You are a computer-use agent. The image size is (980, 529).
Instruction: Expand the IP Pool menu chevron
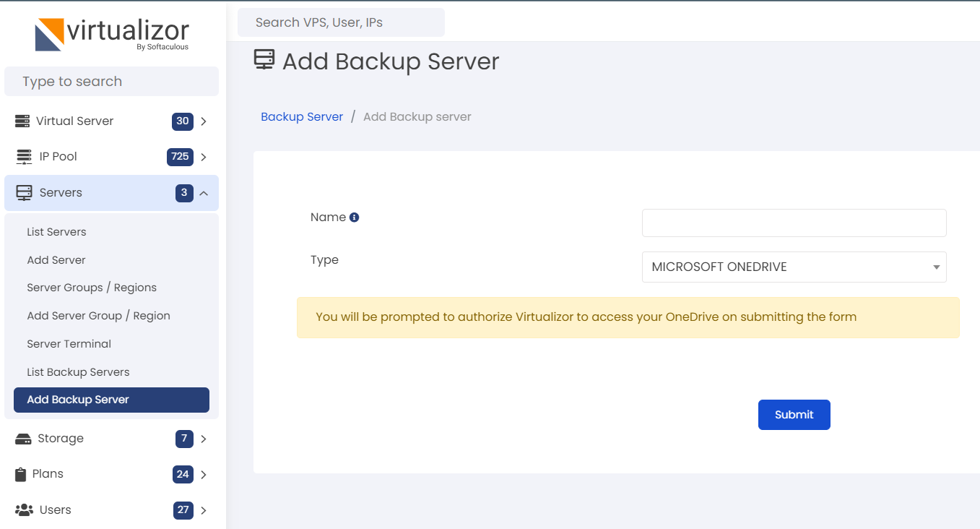pos(204,157)
